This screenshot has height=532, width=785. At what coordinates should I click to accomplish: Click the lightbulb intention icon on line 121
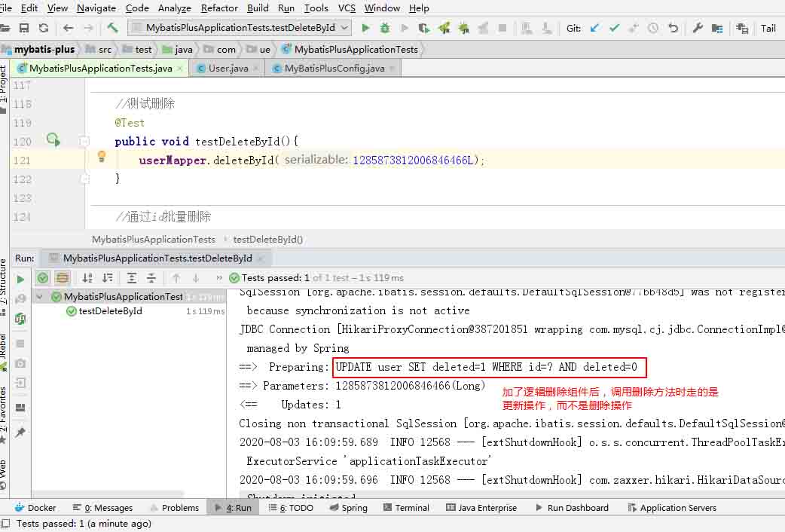[x=102, y=157]
